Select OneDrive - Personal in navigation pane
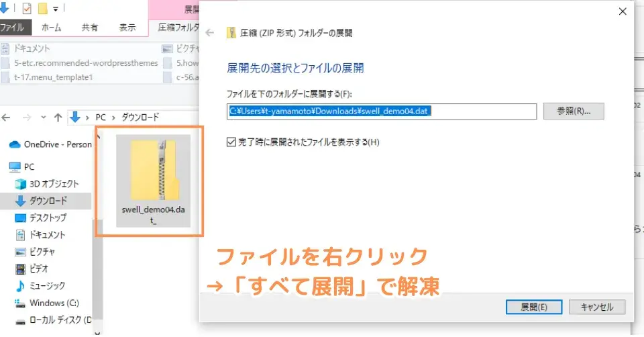The height and width of the screenshot is (337, 644). [58, 144]
